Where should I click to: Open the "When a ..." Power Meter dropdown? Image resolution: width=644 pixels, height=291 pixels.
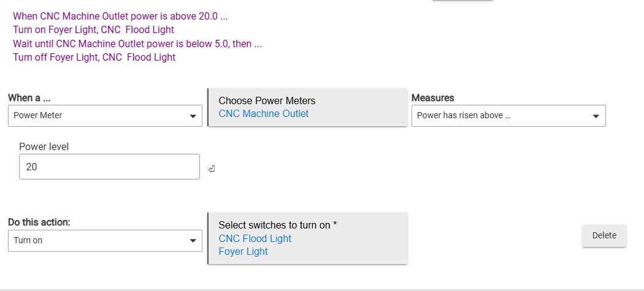pyautogui.click(x=105, y=116)
